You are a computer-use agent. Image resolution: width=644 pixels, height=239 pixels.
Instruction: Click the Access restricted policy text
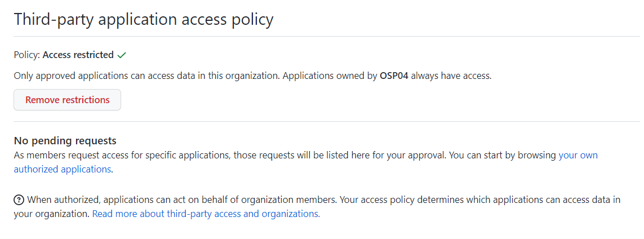coord(78,55)
